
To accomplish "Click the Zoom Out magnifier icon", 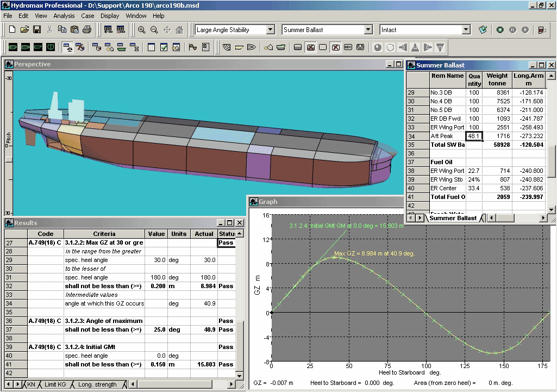I will [x=154, y=30].
